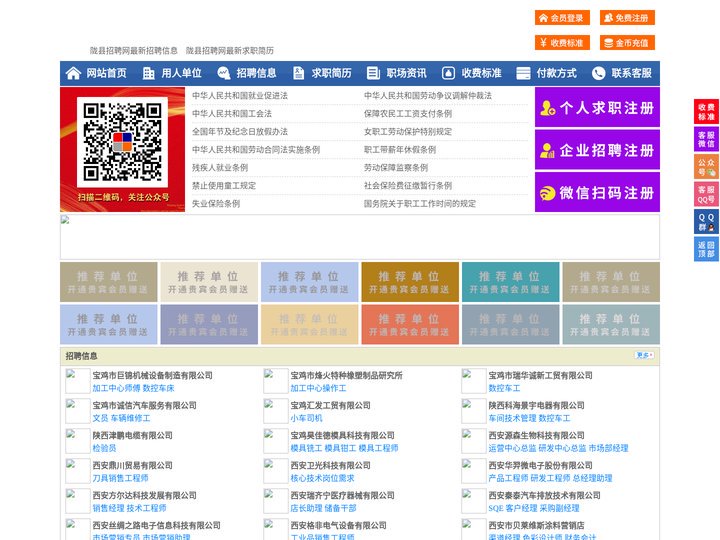Open 会员登录 button

[x=562, y=18]
